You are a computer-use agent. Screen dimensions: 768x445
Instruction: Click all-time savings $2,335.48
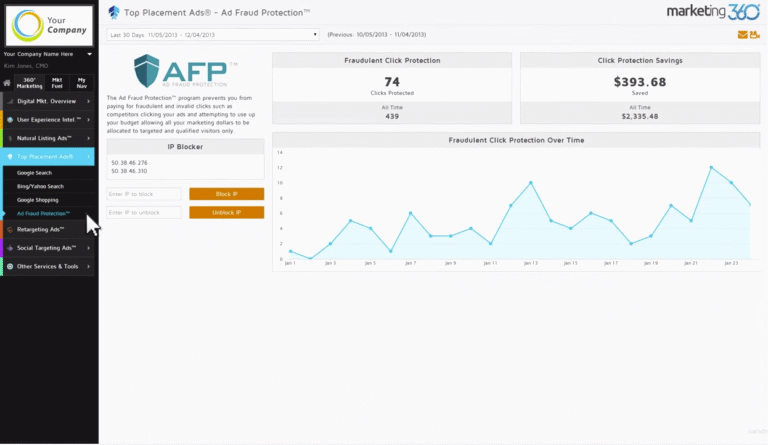[640, 117]
